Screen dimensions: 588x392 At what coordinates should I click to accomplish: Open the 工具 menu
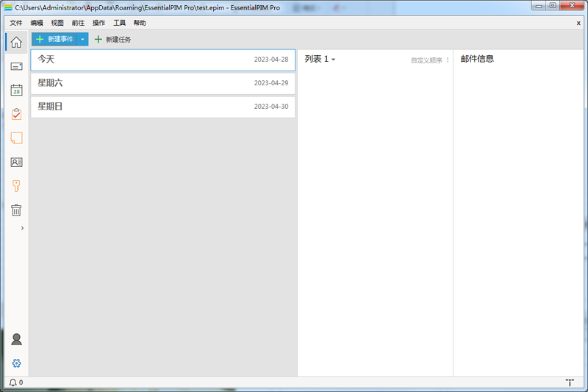[119, 23]
